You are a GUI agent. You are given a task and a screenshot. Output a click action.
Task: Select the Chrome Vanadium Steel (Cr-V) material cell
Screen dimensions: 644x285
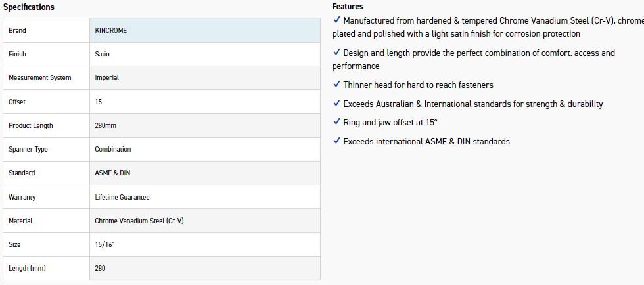[139, 221]
